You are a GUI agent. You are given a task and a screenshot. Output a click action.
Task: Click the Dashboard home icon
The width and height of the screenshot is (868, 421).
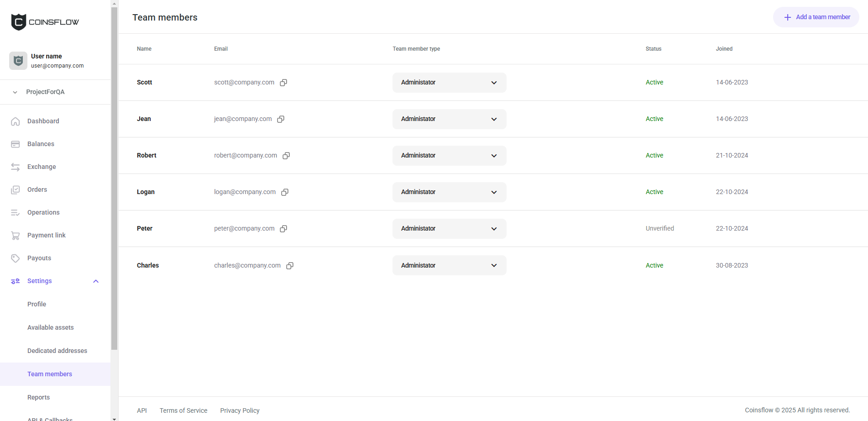click(x=16, y=121)
